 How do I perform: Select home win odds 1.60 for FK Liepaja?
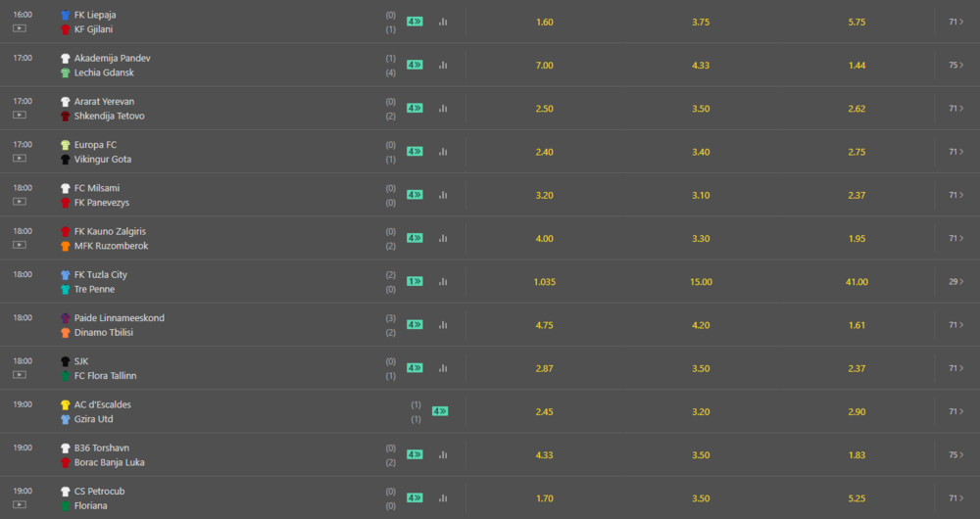544,22
